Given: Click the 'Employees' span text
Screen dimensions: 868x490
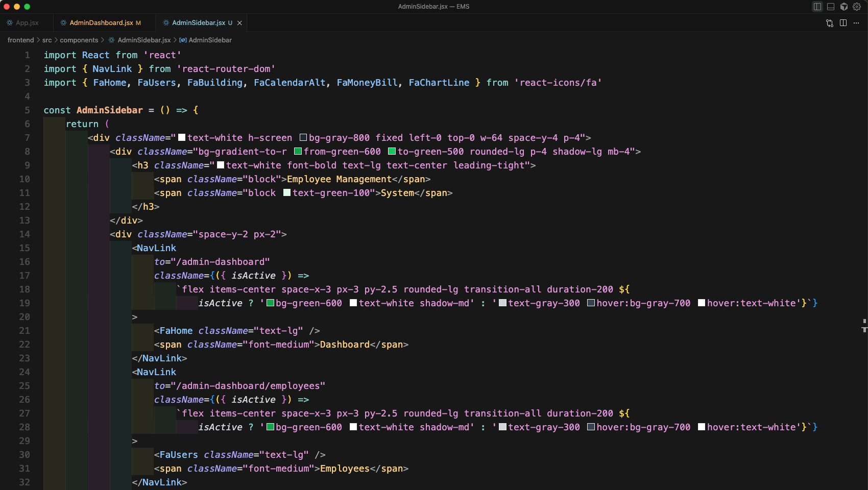Looking at the screenshot, I should [x=345, y=469].
